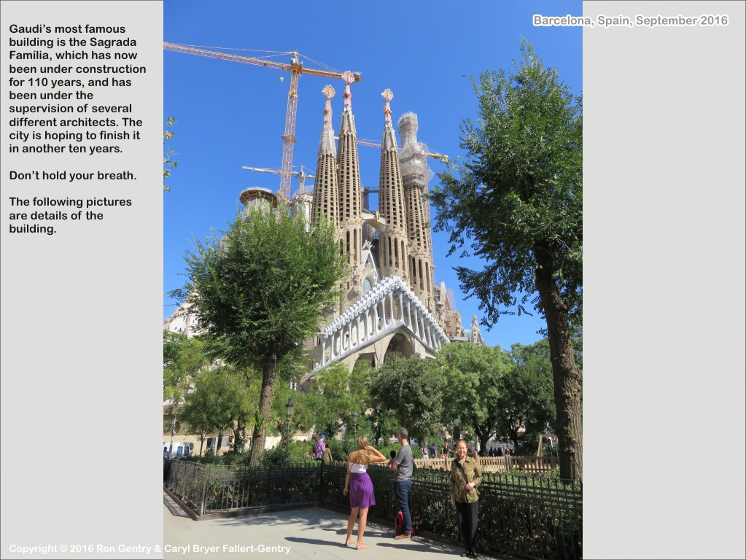
Task: Click the leafy tree left of the basilica
Action: point(259,292)
